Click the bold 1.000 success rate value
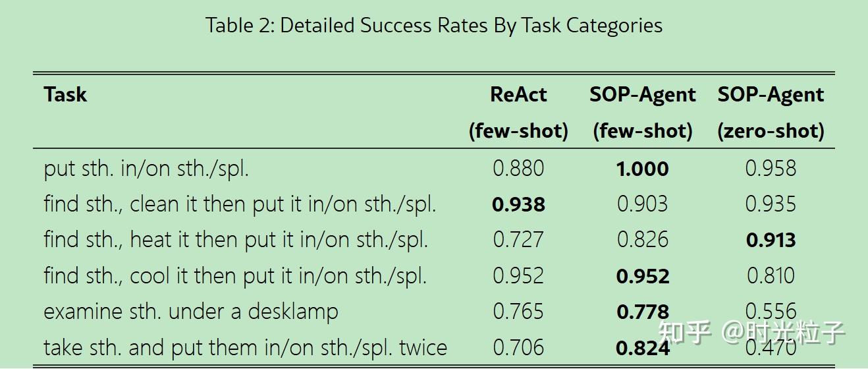This screenshot has width=868, height=369. 642,169
